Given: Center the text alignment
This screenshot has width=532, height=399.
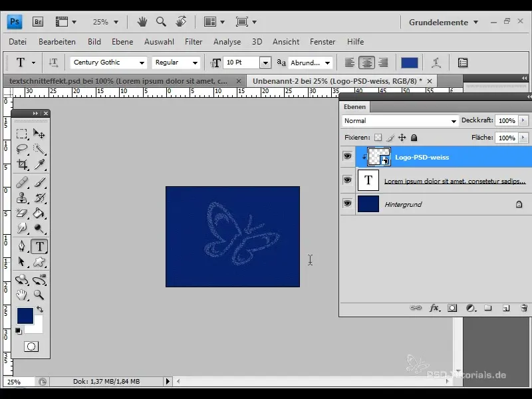Looking at the screenshot, I should pos(366,63).
